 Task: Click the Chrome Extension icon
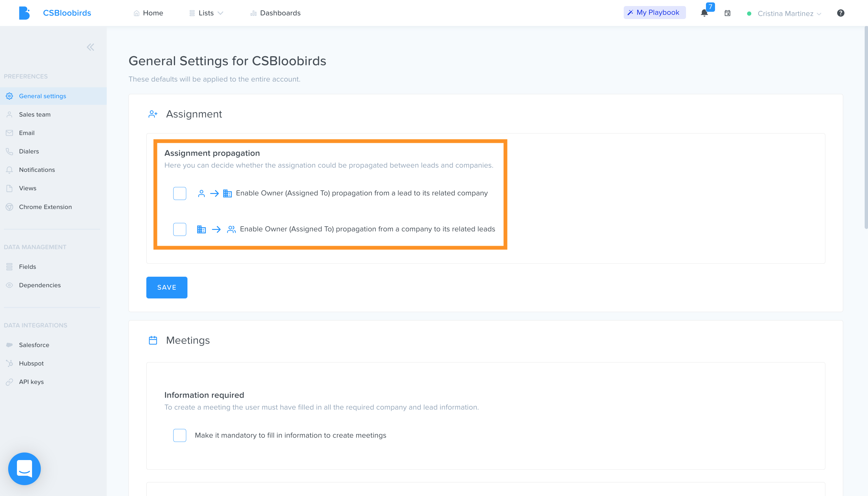(10, 207)
